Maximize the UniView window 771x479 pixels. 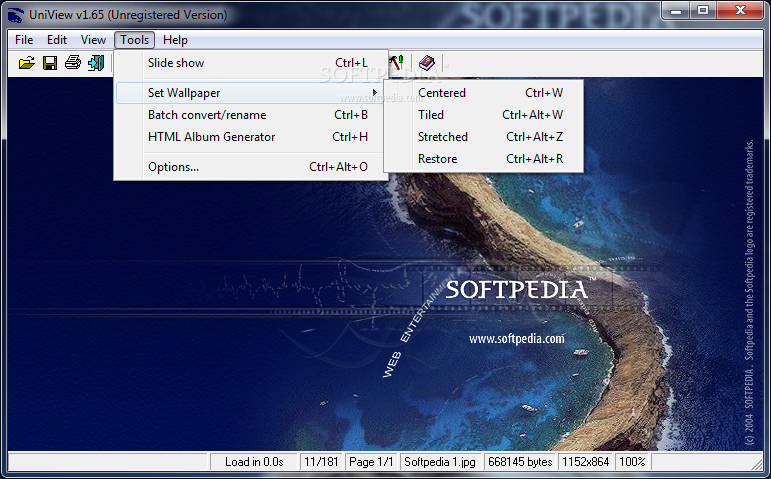pyautogui.click(x=703, y=10)
